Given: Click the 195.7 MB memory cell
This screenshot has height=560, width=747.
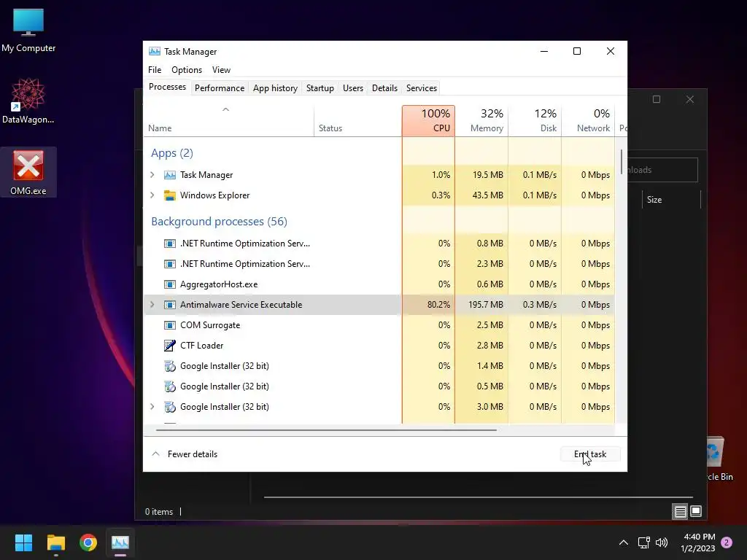Looking at the screenshot, I should (x=481, y=305).
